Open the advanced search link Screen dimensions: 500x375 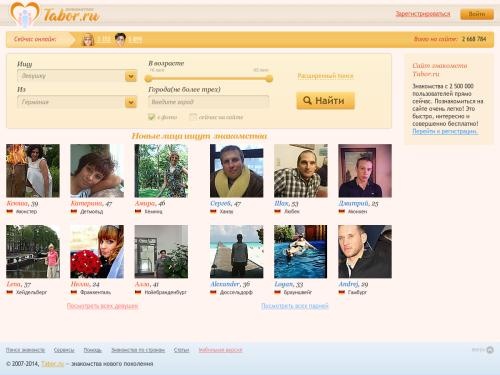click(x=325, y=76)
